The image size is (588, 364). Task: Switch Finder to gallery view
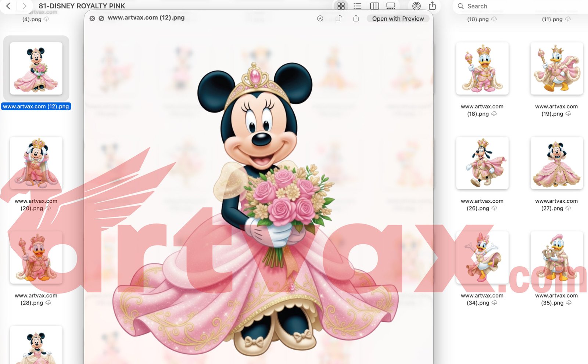click(391, 6)
